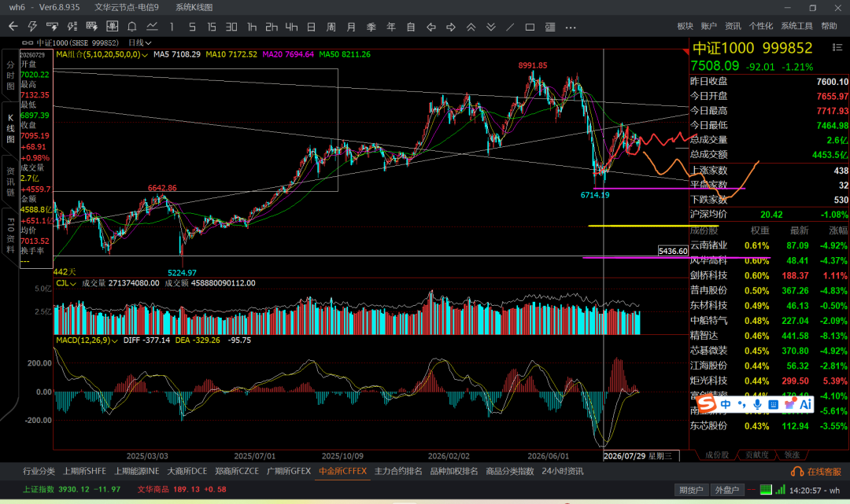Image resolution: width=850 pixels, height=504 pixels.
Task: Switch to 1h chart period
Action: (252, 27)
